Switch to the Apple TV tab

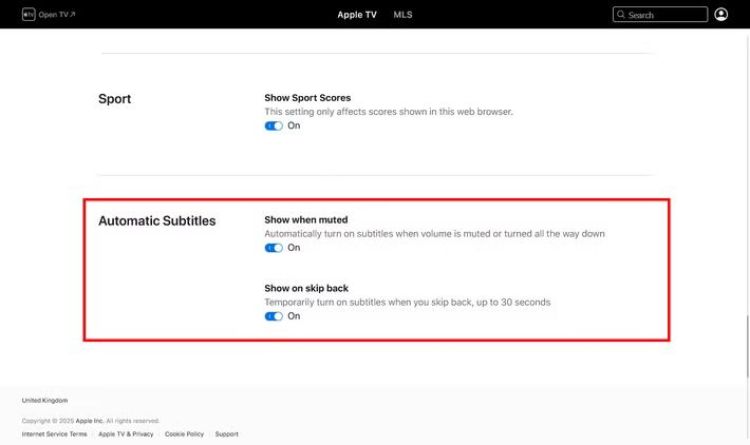click(357, 15)
